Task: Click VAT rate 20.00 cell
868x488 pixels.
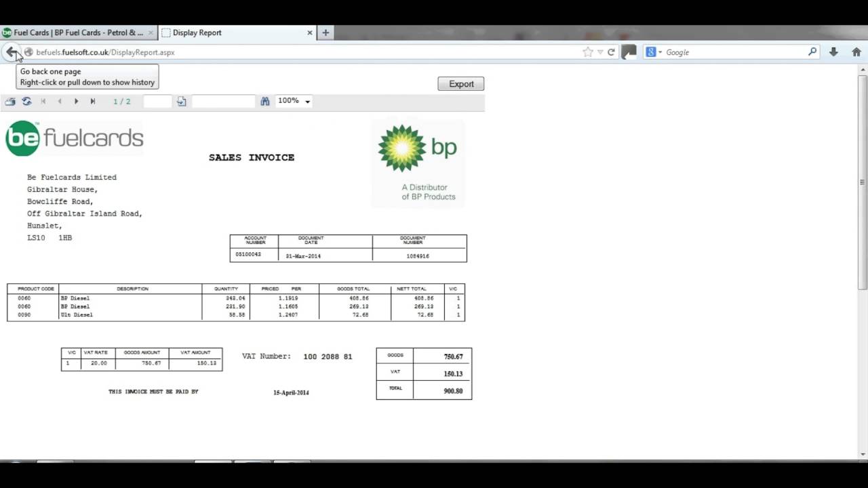Action: [98, 363]
